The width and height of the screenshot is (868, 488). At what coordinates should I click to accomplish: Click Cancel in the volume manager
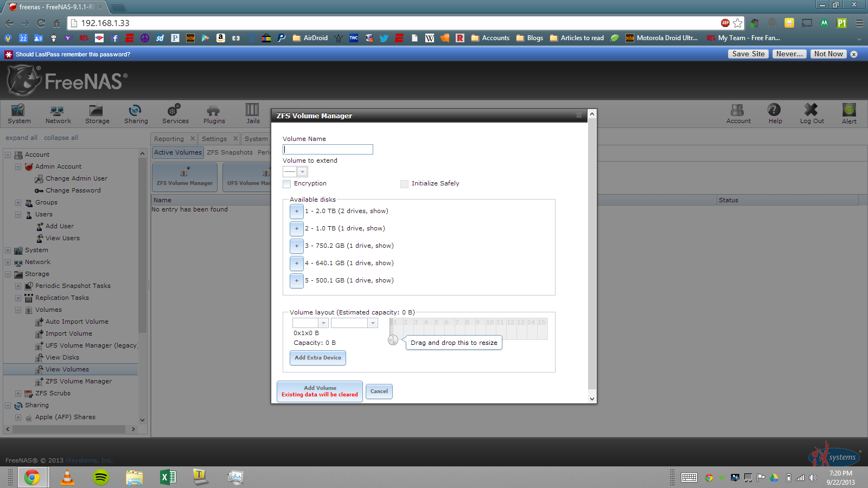point(379,391)
